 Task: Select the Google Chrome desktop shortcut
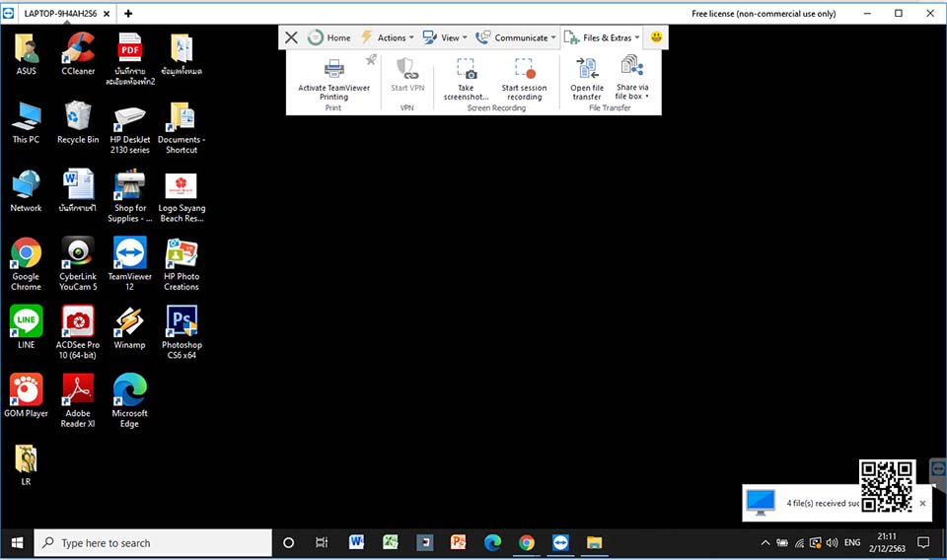tap(26, 264)
